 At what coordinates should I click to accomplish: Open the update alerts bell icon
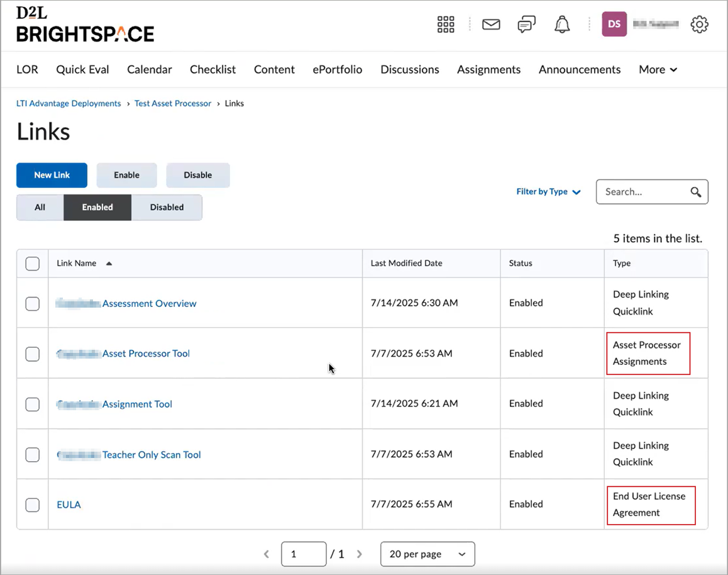click(x=562, y=24)
